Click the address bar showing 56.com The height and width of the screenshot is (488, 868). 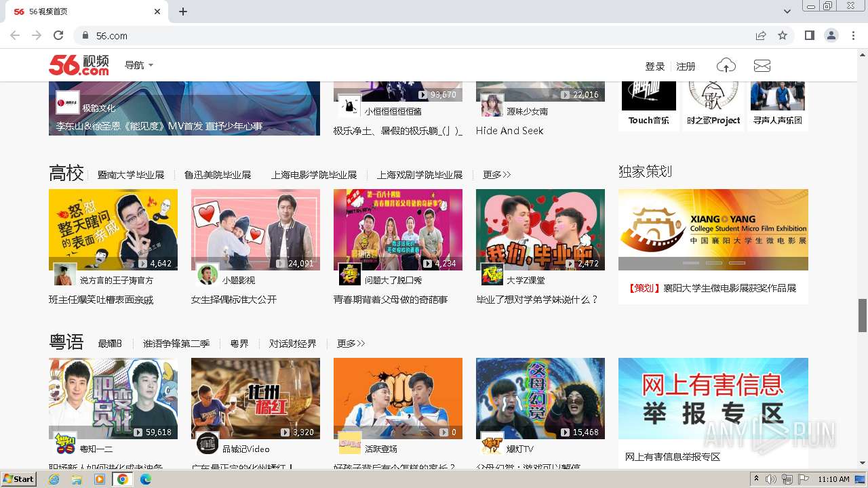pyautogui.click(x=414, y=35)
